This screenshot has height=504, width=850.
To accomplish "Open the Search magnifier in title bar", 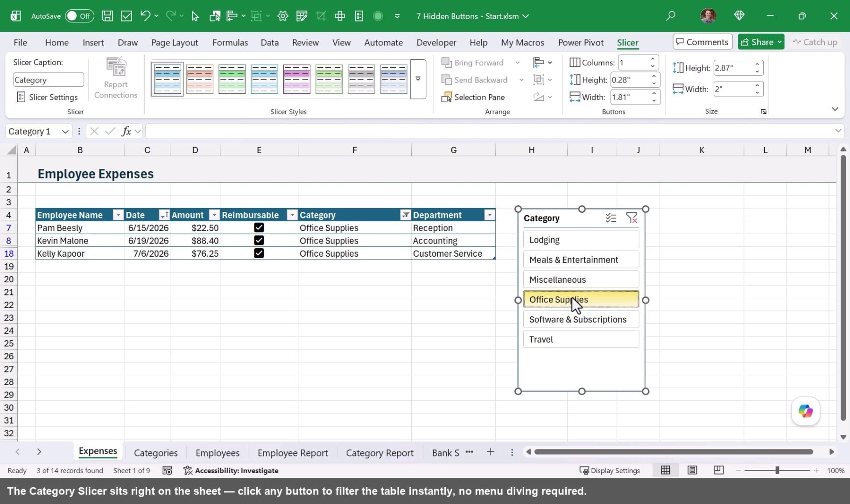I will (x=671, y=16).
